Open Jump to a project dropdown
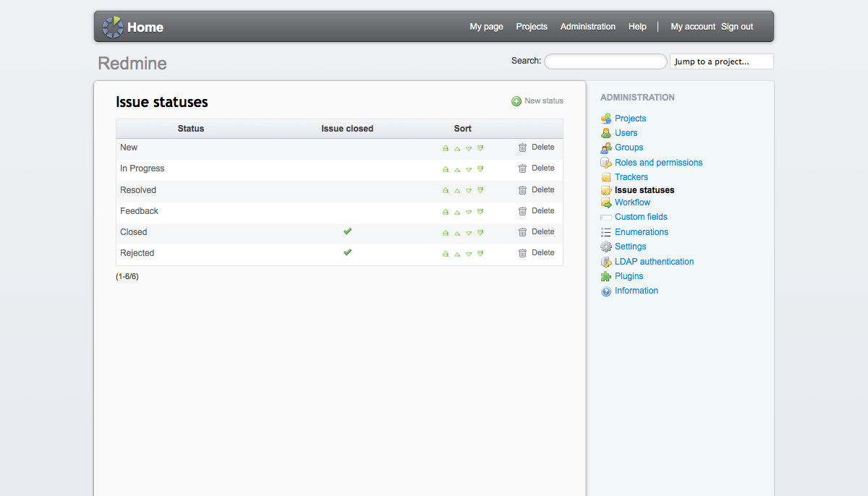The height and width of the screenshot is (496, 868). [722, 61]
